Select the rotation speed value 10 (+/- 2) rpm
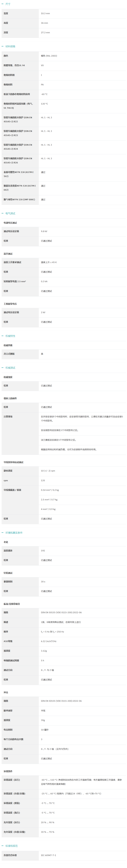 [x=48, y=471]
